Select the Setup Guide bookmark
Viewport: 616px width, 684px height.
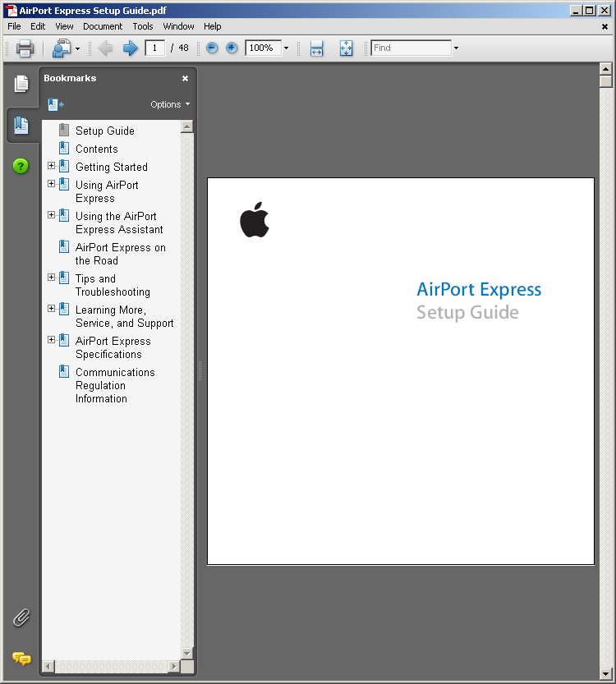[104, 131]
